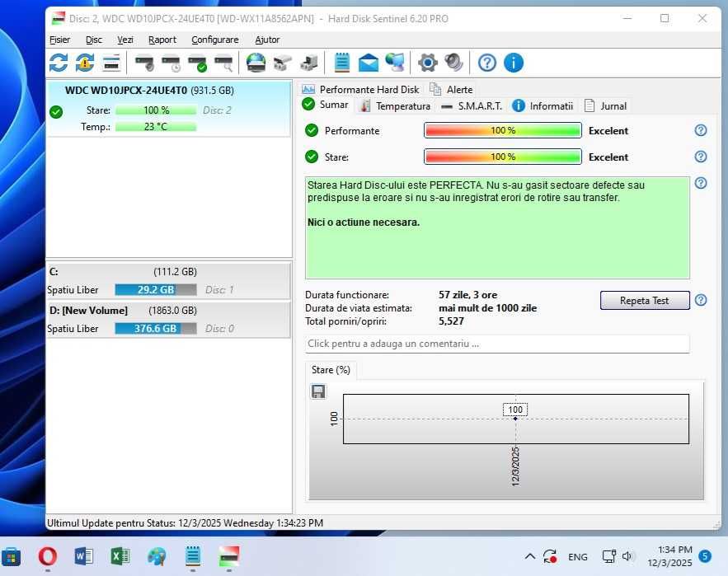Click the 100 data point on graph
Screen dimensions: 728x576
point(515,419)
